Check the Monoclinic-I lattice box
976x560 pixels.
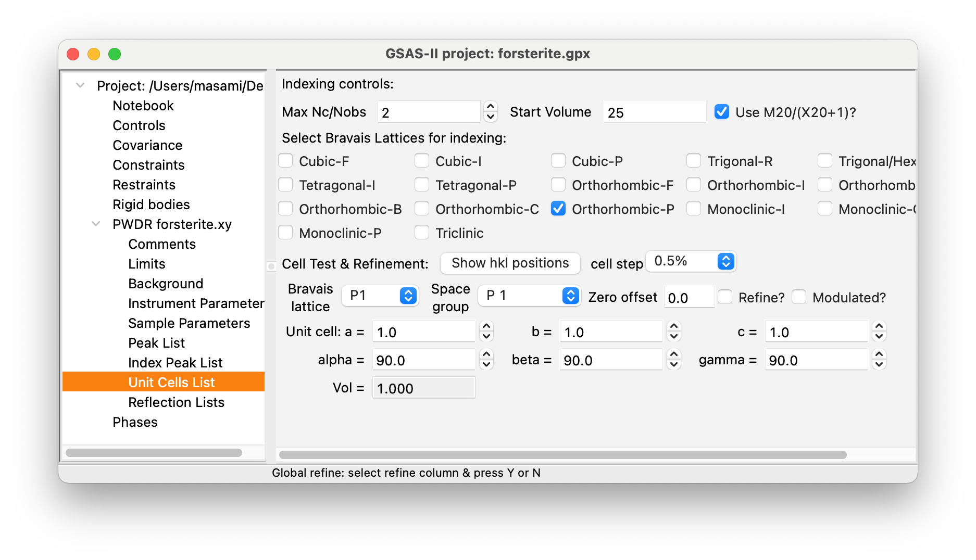click(x=694, y=209)
